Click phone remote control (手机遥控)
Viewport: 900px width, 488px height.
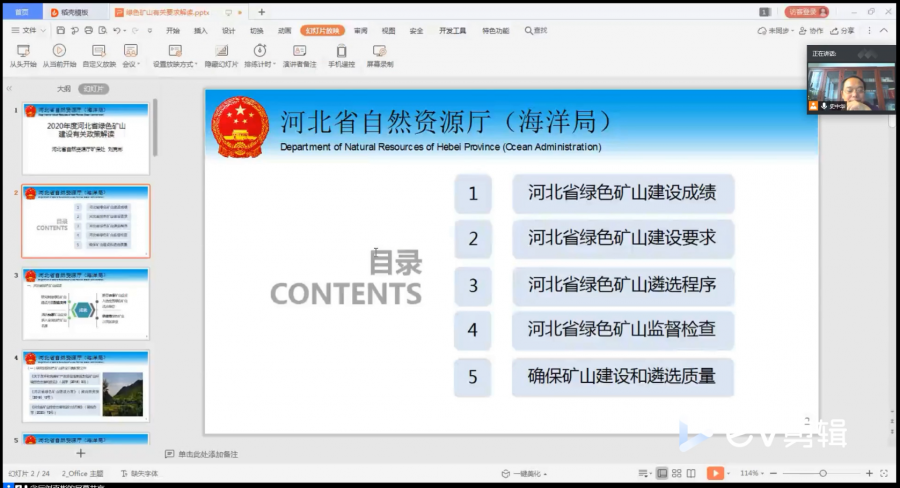[x=342, y=56]
